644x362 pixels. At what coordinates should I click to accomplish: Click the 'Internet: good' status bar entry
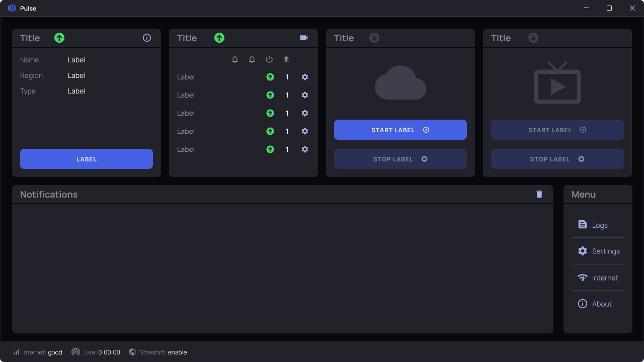tap(38, 352)
